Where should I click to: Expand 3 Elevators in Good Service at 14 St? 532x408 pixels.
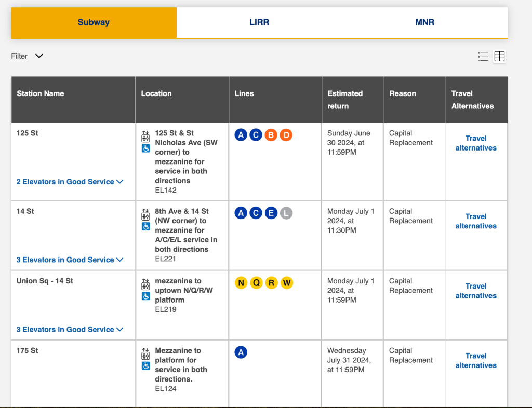pos(70,260)
